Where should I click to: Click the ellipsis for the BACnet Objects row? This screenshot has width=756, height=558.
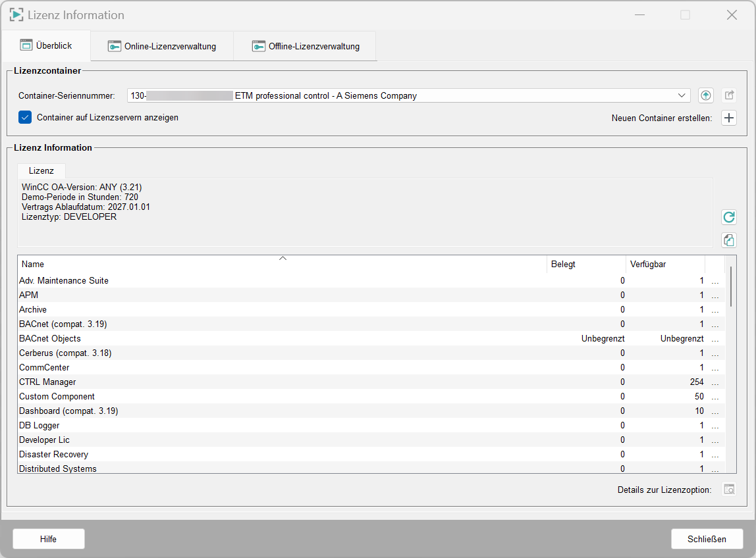[x=715, y=339]
